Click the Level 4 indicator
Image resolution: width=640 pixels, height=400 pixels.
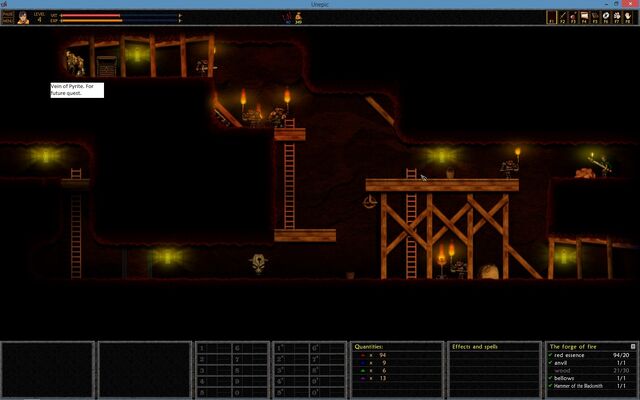[x=39, y=18]
